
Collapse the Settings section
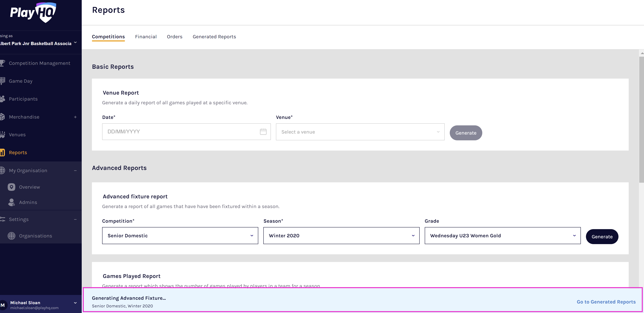coord(75,219)
